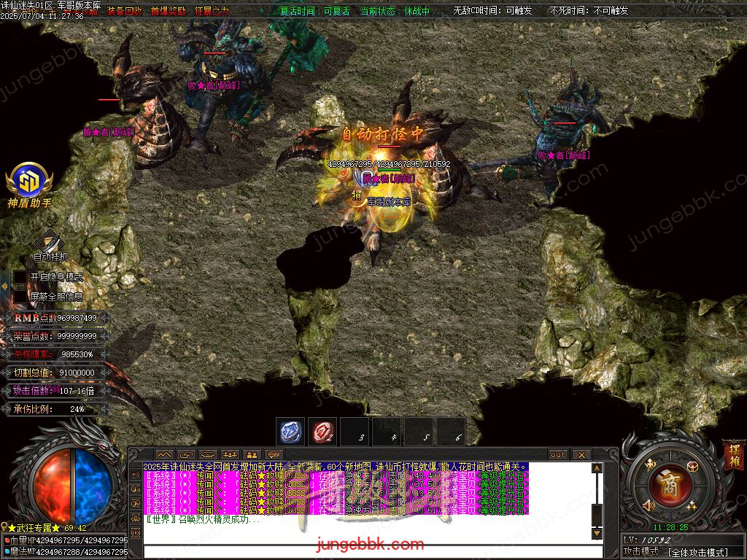Click the 不死时间：不可触发 status
This screenshot has height=560, width=747.
click(589, 10)
